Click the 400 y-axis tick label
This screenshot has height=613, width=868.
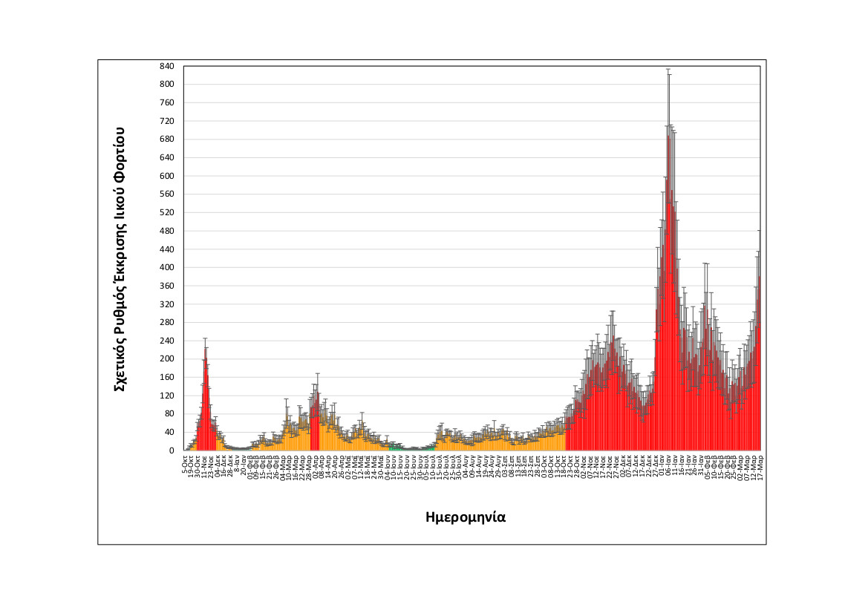166,267
